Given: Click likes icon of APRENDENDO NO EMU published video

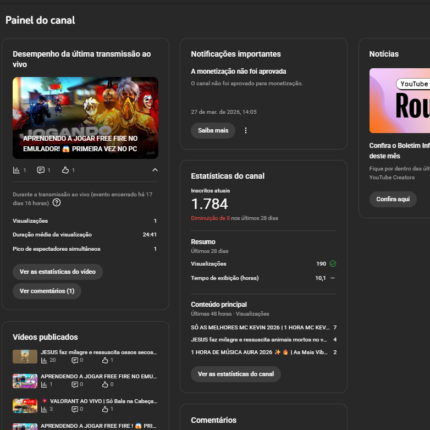Looking at the screenshot, I should tap(105, 385).
